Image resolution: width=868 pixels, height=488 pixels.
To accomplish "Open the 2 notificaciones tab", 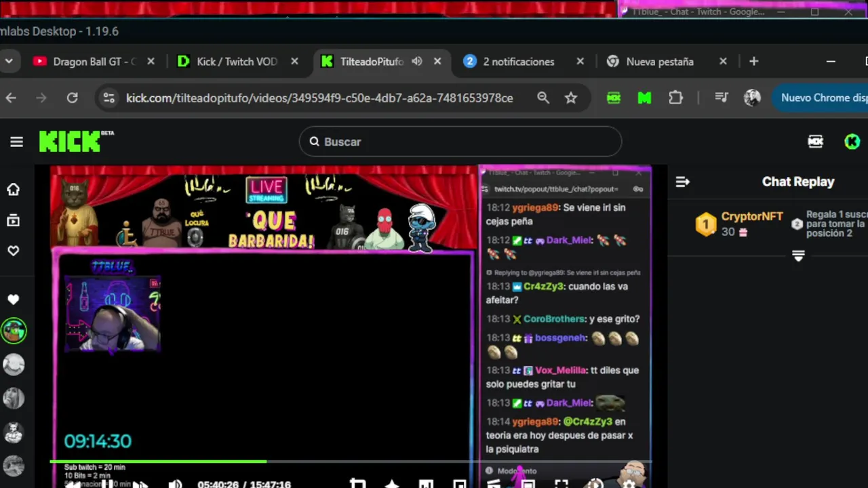I will (x=519, y=61).
